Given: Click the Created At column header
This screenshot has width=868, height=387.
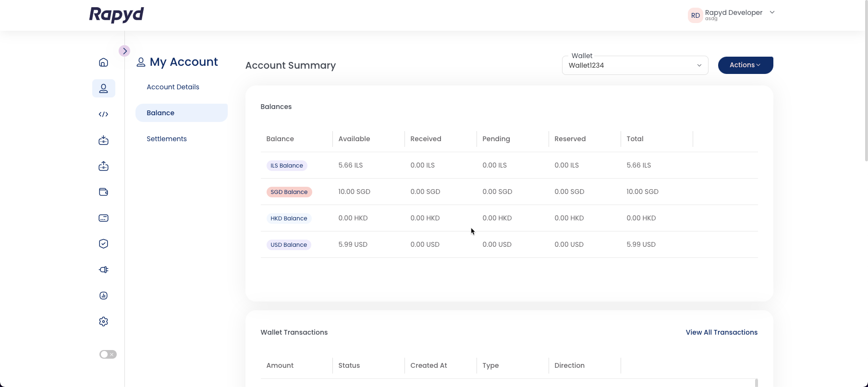Looking at the screenshot, I should (x=428, y=365).
